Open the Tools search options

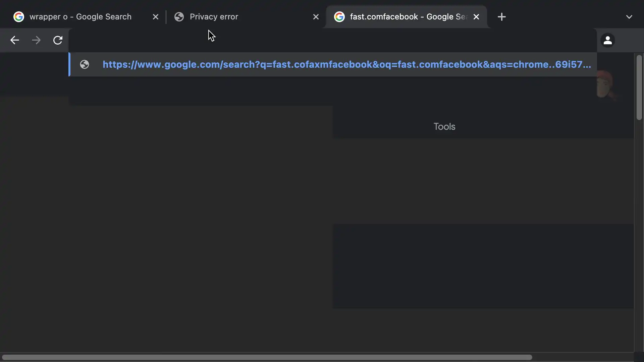(444, 126)
